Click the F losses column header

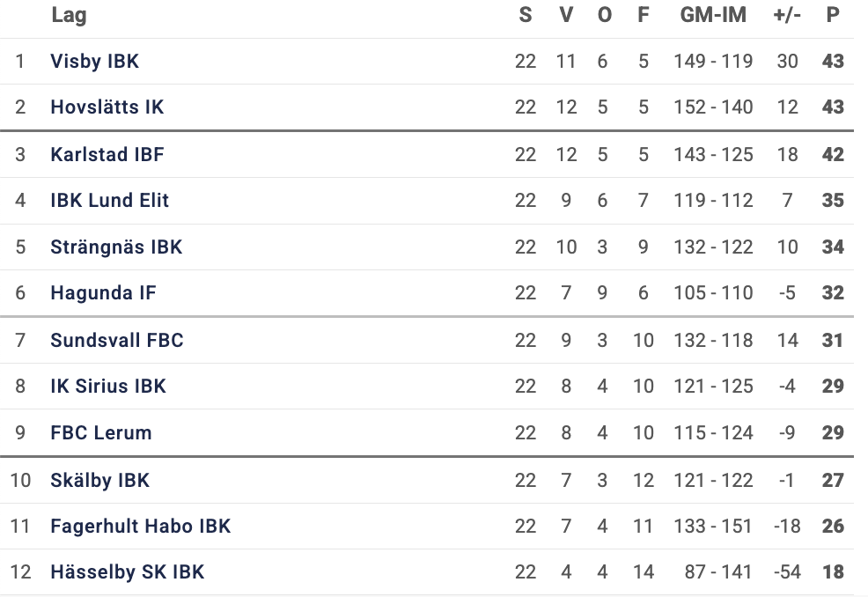pyautogui.click(x=644, y=15)
